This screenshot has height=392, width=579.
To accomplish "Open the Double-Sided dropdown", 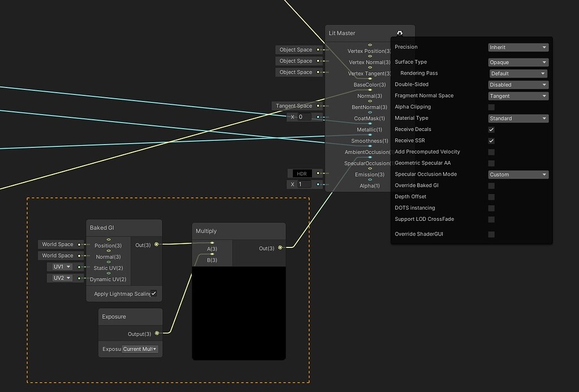I will pos(517,85).
